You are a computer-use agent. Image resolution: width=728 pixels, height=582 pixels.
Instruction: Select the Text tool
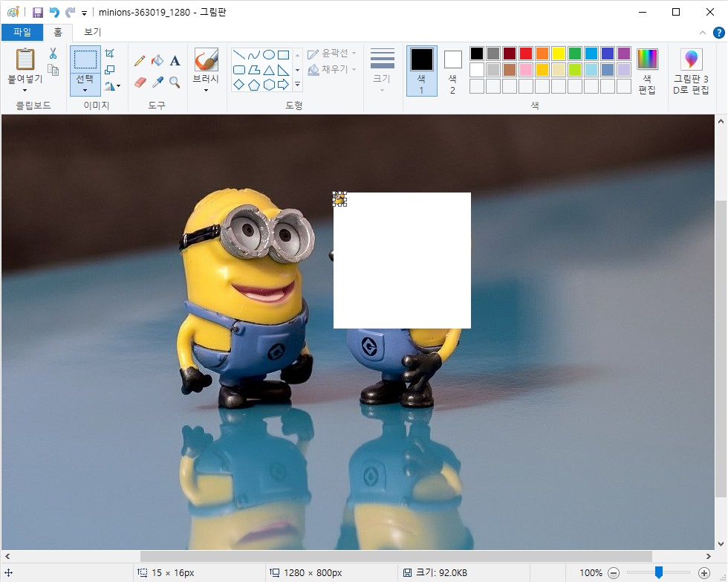[x=175, y=60]
